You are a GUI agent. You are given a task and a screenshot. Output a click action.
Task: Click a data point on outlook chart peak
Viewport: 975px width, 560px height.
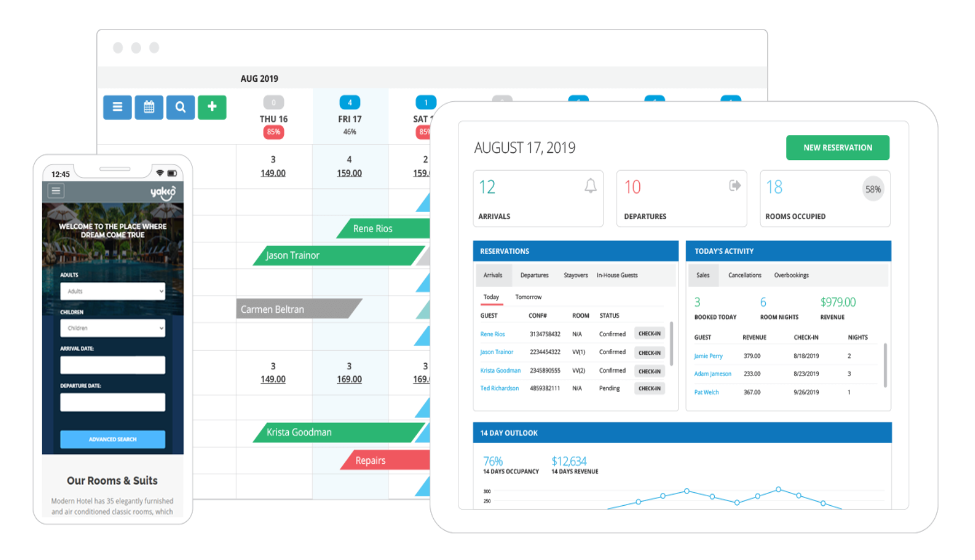pyautogui.click(x=778, y=490)
